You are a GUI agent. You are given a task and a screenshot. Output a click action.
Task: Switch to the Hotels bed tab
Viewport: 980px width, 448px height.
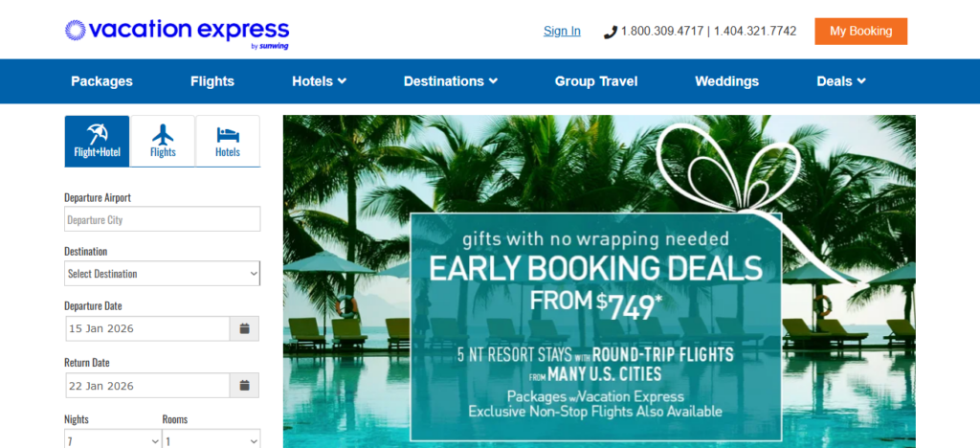click(x=228, y=142)
